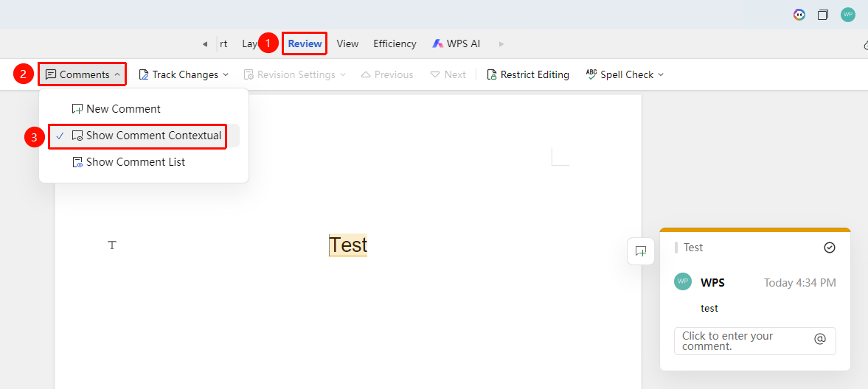Image resolution: width=868 pixels, height=389 pixels.
Task: Click the Restrict Editing lock icon
Action: click(x=492, y=74)
